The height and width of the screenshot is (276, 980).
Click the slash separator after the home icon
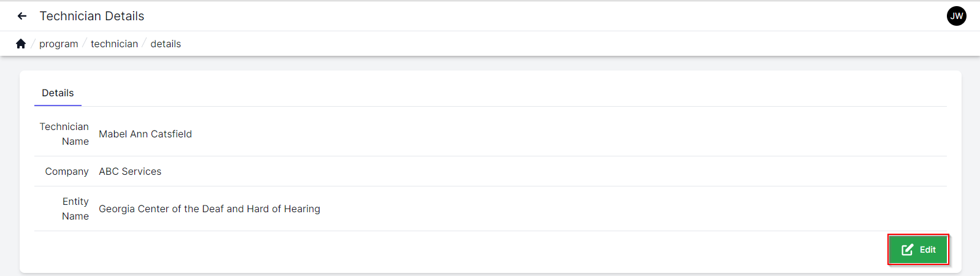(33, 44)
